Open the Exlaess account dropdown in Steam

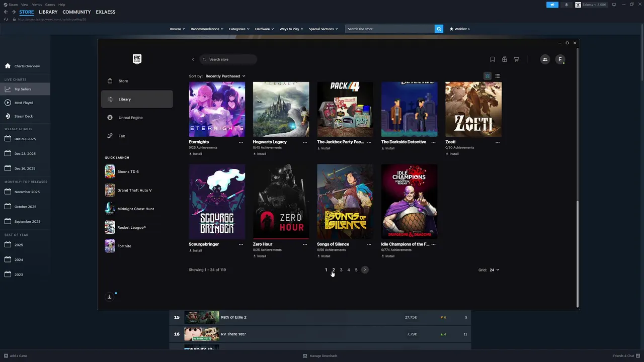point(591,5)
